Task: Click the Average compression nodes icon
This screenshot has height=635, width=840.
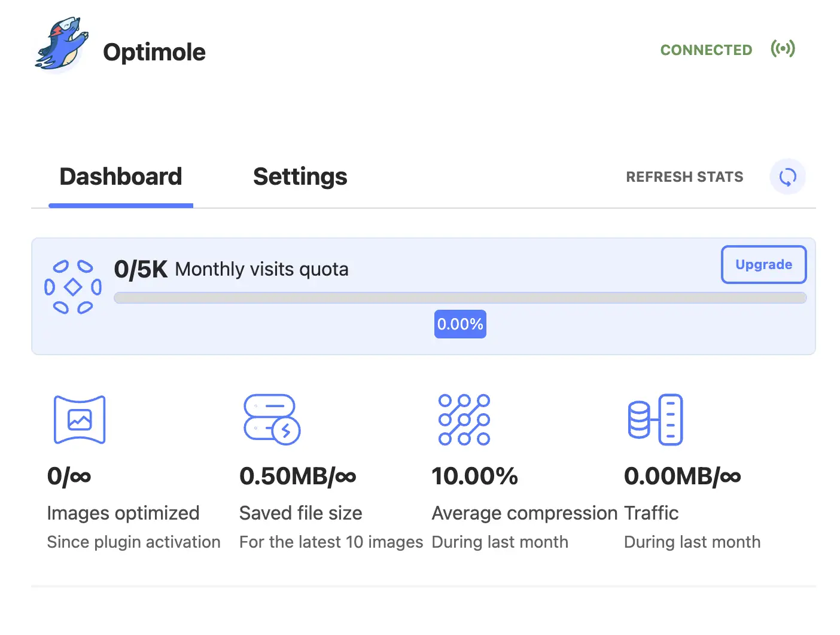Action: (x=464, y=420)
